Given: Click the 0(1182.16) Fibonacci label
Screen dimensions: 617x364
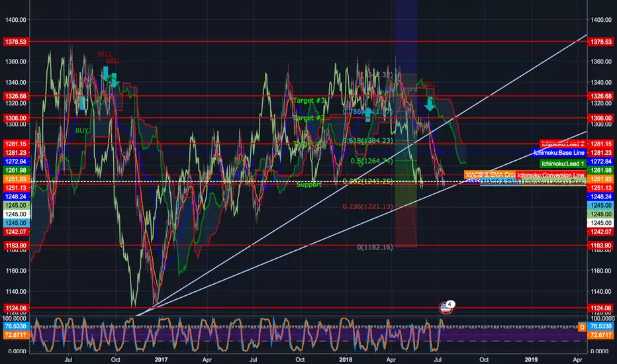Looking at the screenshot, I should (375, 247).
